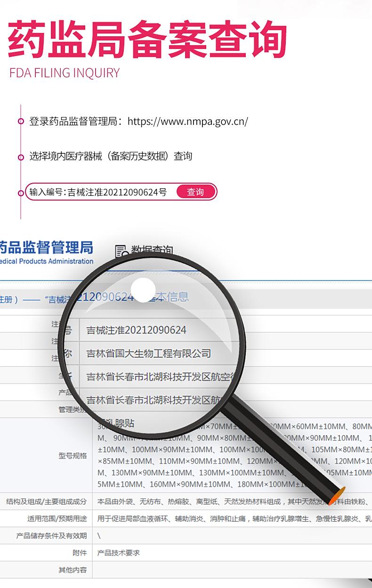Click the 数据查询 document search icon
The height and width of the screenshot is (588, 372).
point(121,251)
